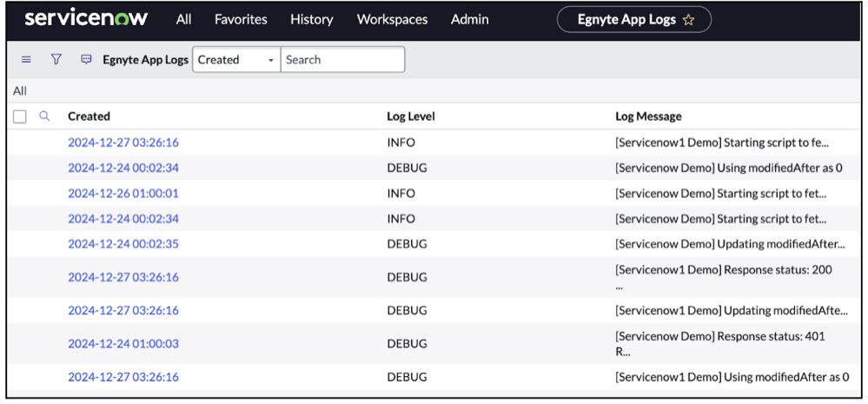
Task: Open 03:26:16 record for Using modifiedAfter as 0
Action: (123, 377)
